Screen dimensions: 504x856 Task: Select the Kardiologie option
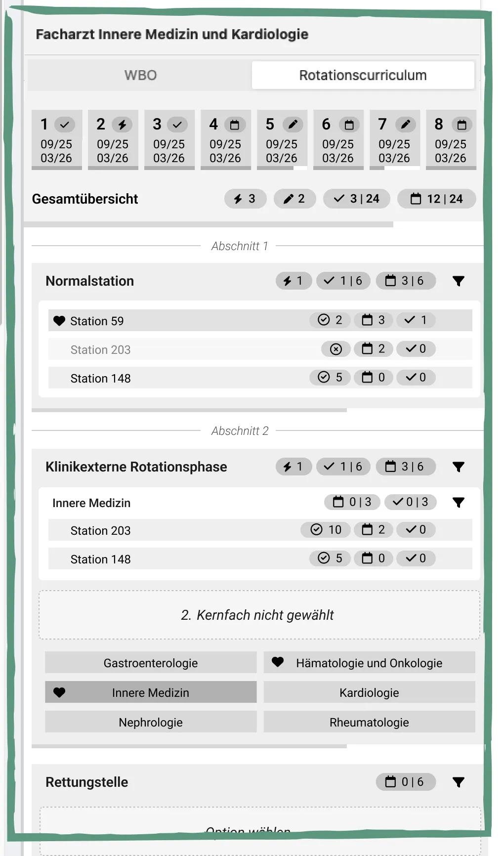coord(369,692)
